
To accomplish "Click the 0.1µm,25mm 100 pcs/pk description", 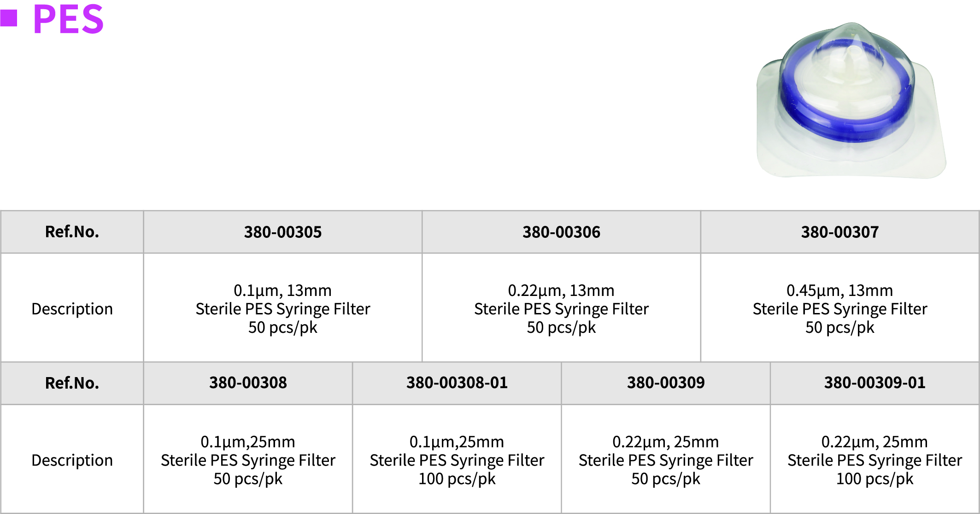I will click(x=457, y=460).
